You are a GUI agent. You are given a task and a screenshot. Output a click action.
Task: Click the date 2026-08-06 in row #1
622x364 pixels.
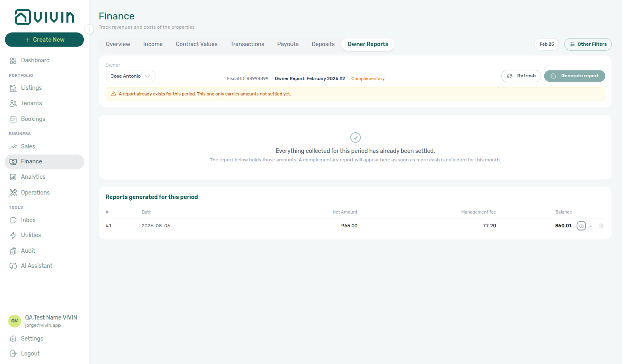156,226
